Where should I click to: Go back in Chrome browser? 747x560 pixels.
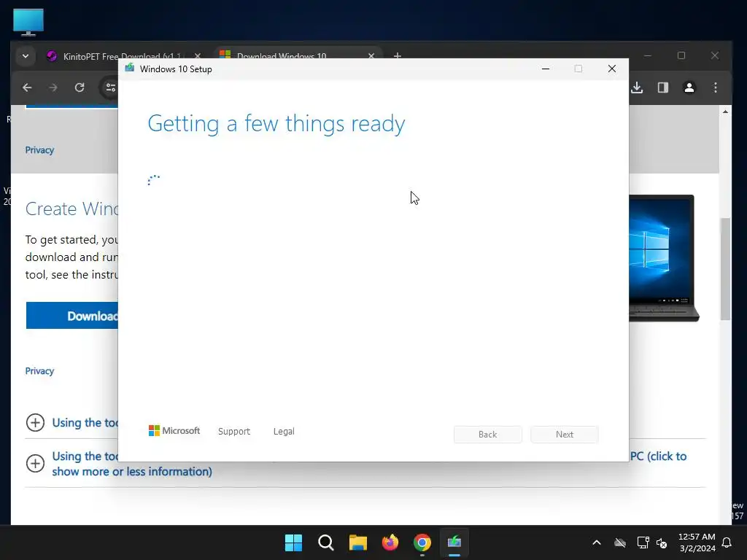27,87
